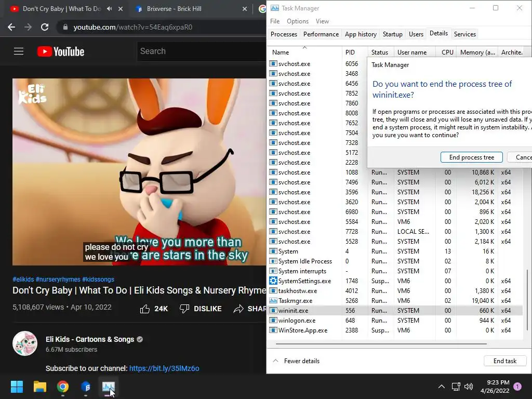Switch to the Startup tab
The height and width of the screenshot is (399, 532).
tap(393, 34)
